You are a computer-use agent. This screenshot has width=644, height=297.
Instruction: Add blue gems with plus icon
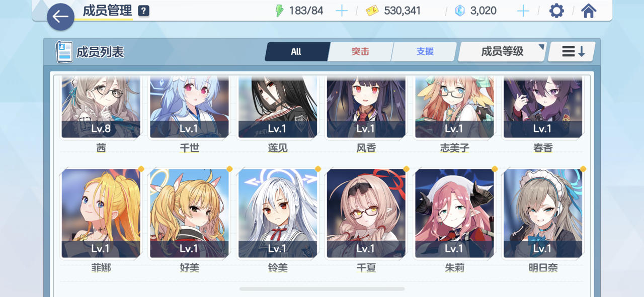coord(523,11)
